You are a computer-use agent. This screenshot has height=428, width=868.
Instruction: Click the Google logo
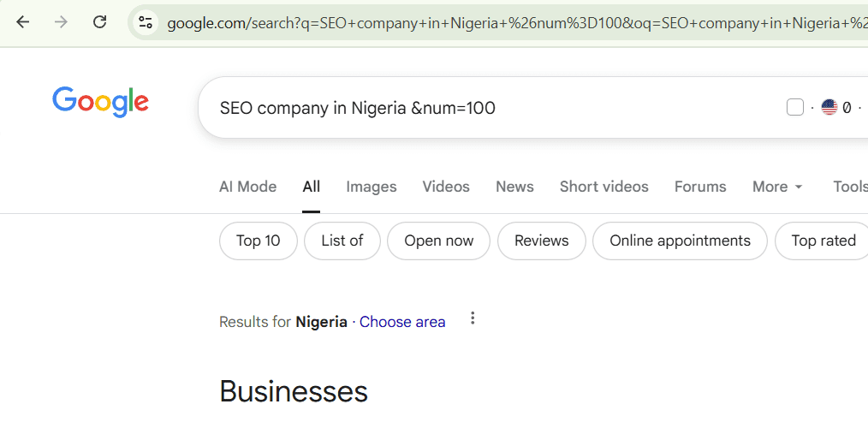(100, 102)
